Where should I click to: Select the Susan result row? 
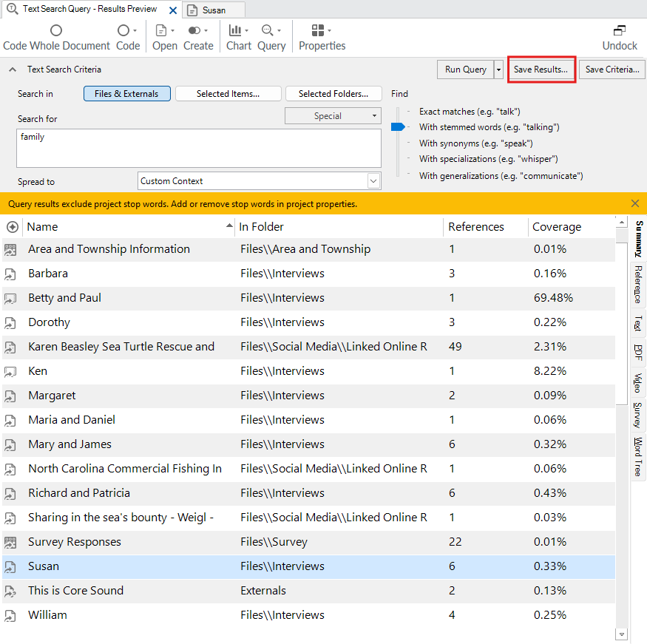308,567
